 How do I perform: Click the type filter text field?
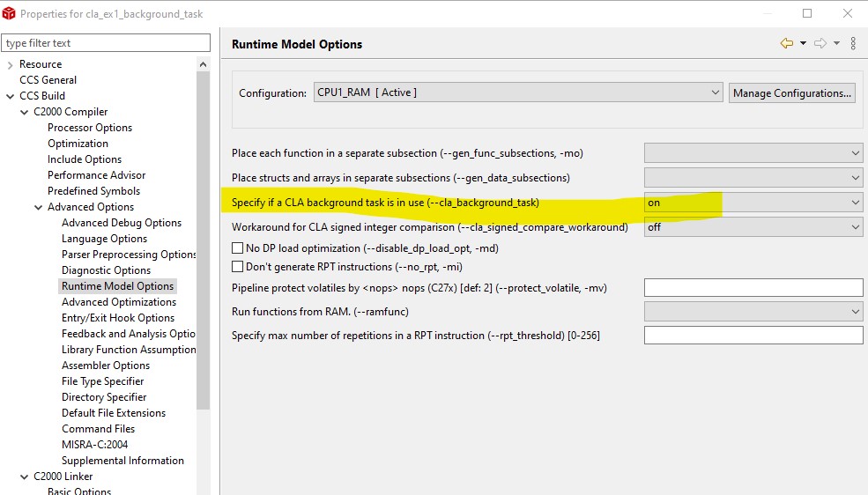click(x=106, y=43)
